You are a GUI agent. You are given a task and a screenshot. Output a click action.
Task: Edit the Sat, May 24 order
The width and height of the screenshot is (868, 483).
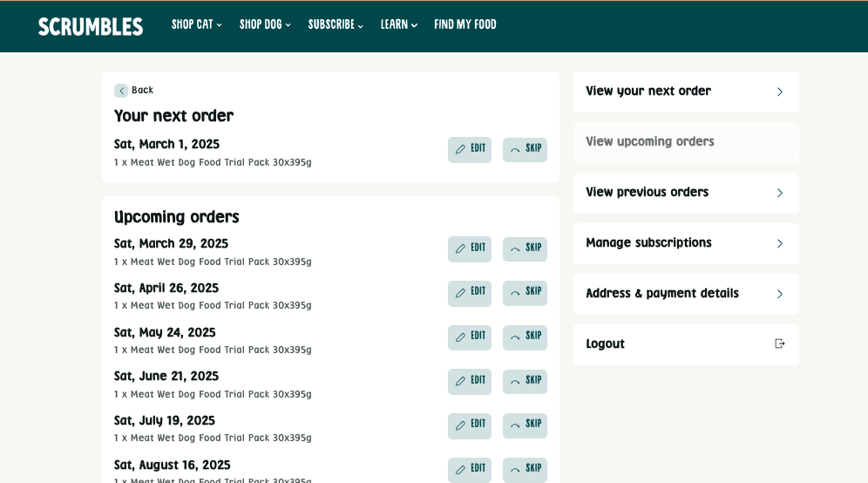(470, 337)
